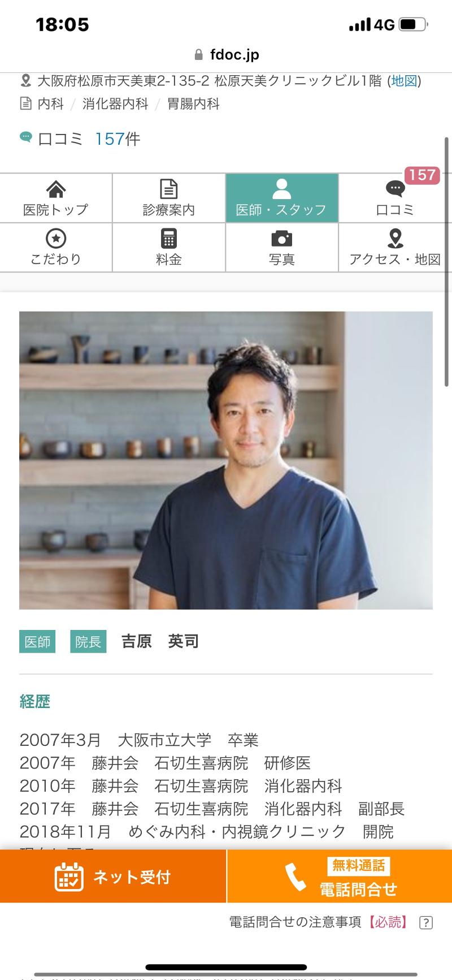This screenshot has height=980, width=452.
Task: Click the question mark help icon
Action: coord(426,922)
